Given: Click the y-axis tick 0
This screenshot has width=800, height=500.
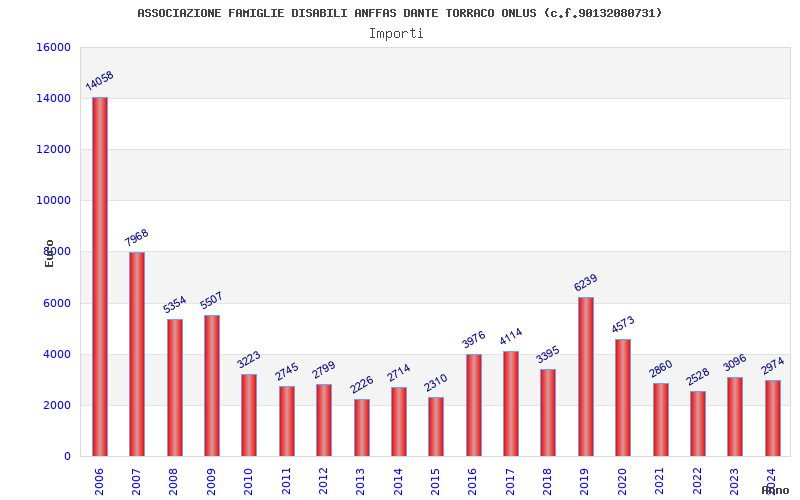Looking at the screenshot, I should pyautogui.click(x=67, y=457).
